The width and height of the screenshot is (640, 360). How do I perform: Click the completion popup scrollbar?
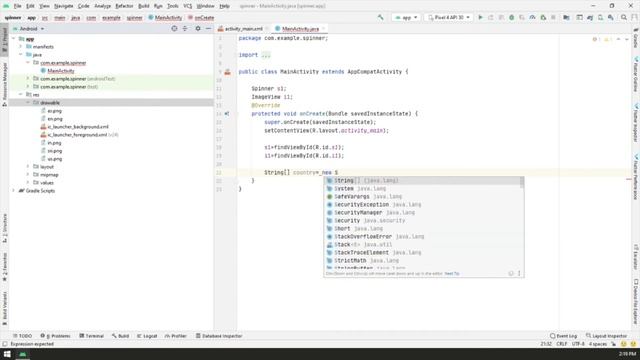coord(522,182)
